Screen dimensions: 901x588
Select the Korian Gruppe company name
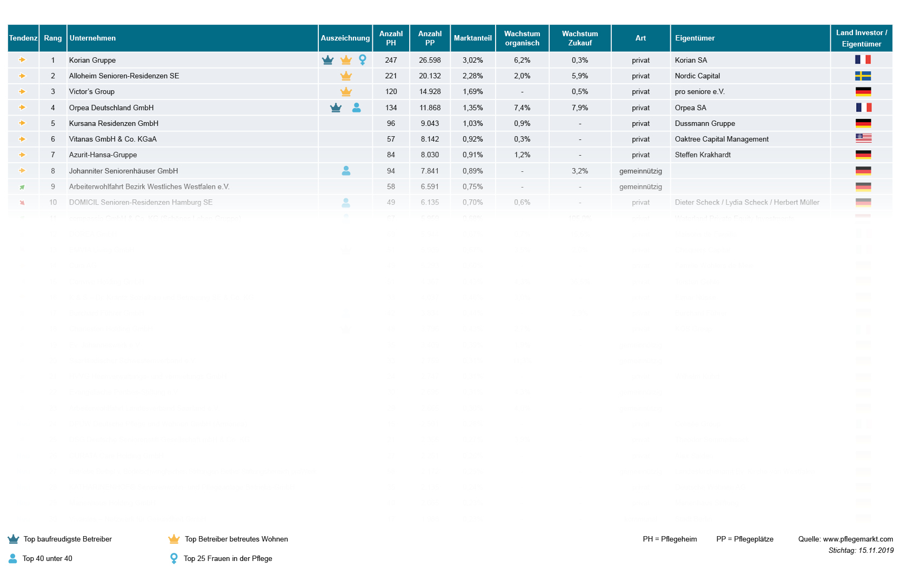pyautogui.click(x=92, y=60)
